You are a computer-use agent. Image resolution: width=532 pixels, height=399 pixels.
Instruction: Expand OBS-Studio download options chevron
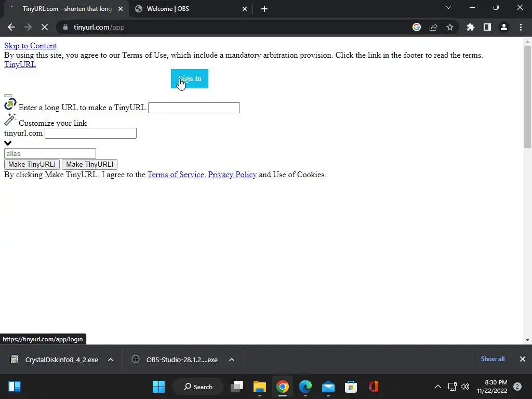232,360
